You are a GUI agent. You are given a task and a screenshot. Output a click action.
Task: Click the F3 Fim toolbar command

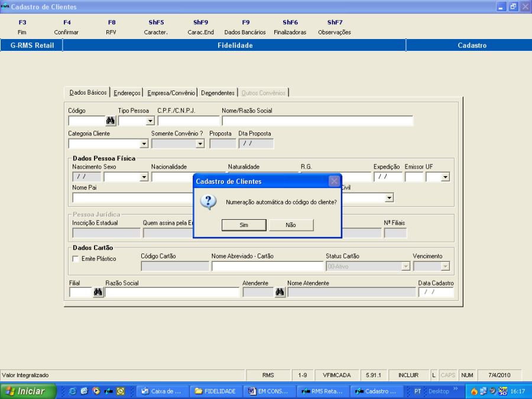click(x=22, y=27)
